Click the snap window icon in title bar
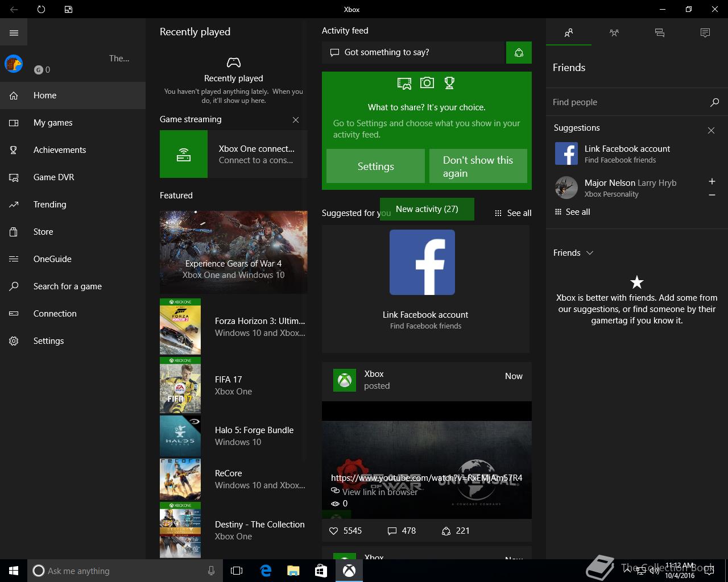The height and width of the screenshot is (582, 728). [x=68, y=9]
